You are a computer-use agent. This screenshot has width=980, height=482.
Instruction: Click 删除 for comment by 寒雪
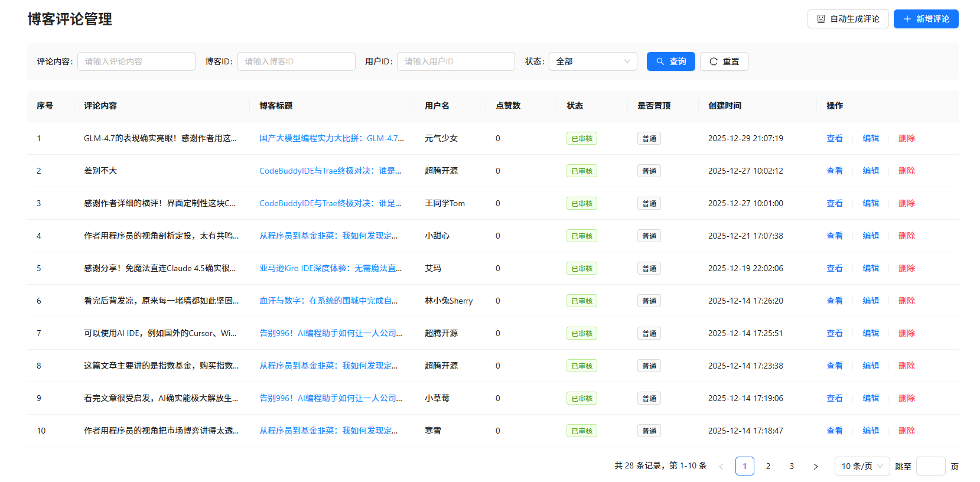coord(906,431)
